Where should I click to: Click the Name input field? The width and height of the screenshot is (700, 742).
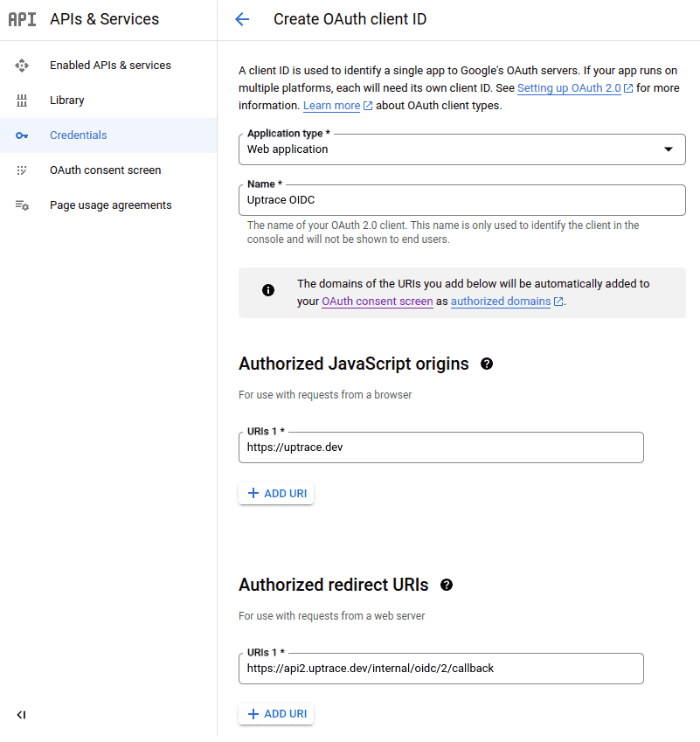click(x=461, y=200)
